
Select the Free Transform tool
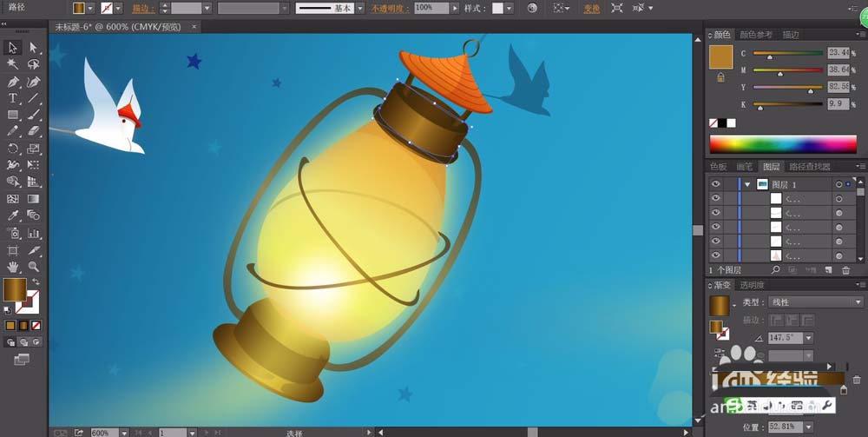tap(33, 165)
